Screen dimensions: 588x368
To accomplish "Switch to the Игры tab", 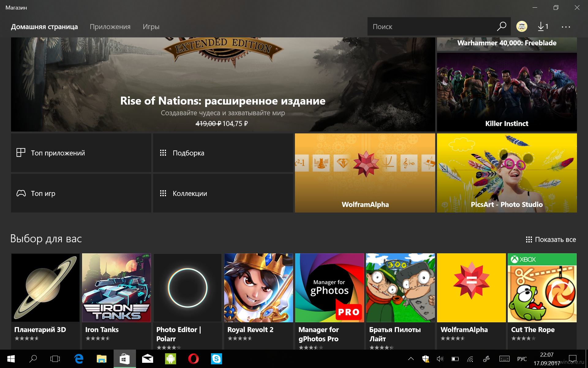I will pos(151,27).
